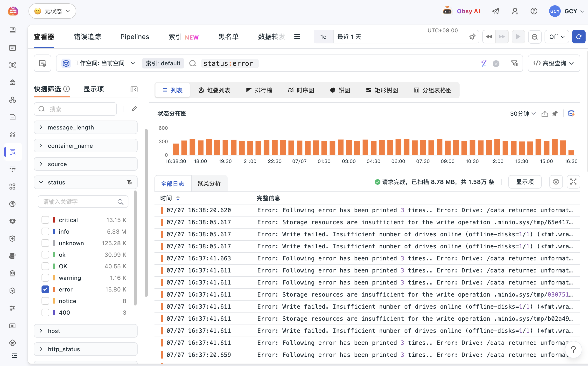The height and width of the screenshot is (366, 588).
Task: Switch to the 聚类分析 tab
Action: pos(209,183)
